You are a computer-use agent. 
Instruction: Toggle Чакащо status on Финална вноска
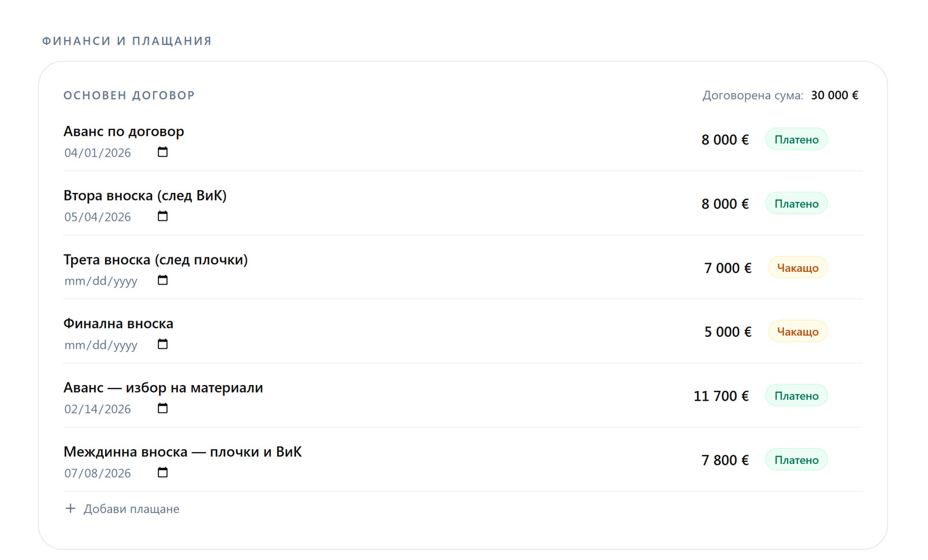point(797,332)
